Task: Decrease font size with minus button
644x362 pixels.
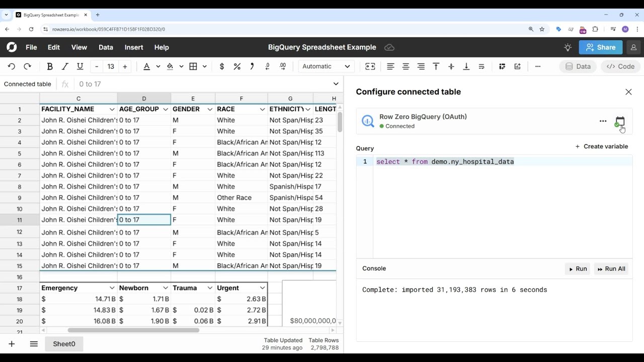Action: point(97,66)
